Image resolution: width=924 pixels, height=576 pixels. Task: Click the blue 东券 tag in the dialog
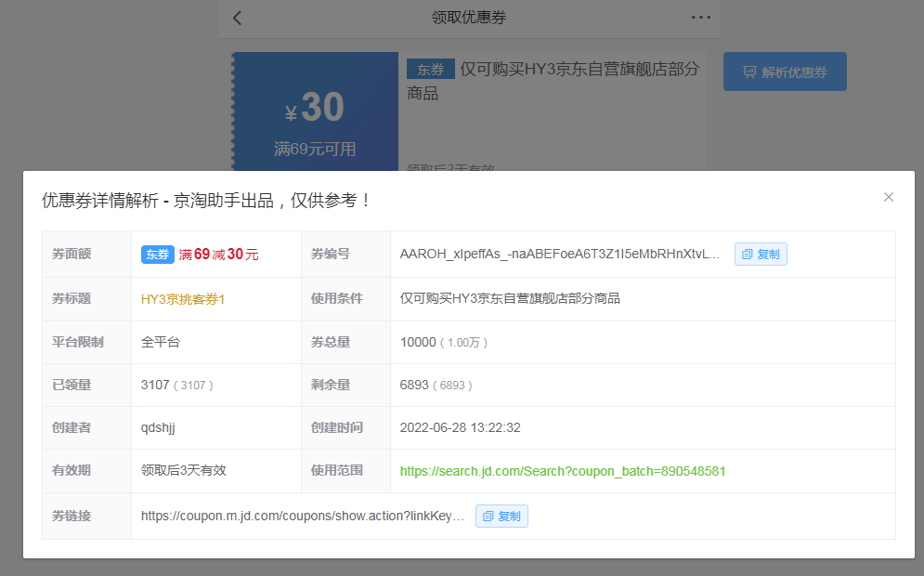pos(157,255)
